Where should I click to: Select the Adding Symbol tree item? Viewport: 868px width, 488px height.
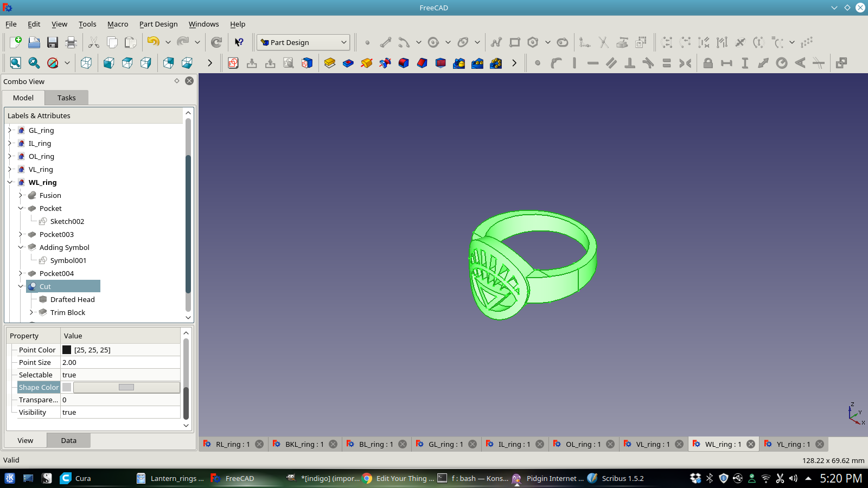click(64, 247)
